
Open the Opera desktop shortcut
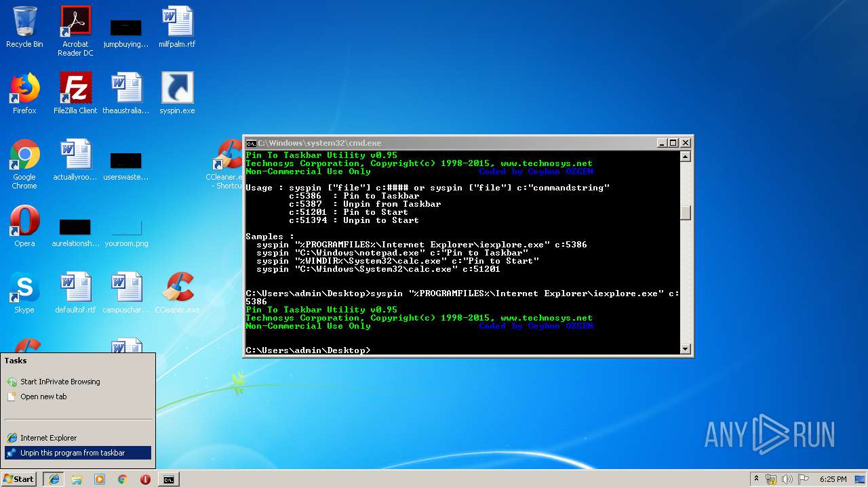pos(24,226)
